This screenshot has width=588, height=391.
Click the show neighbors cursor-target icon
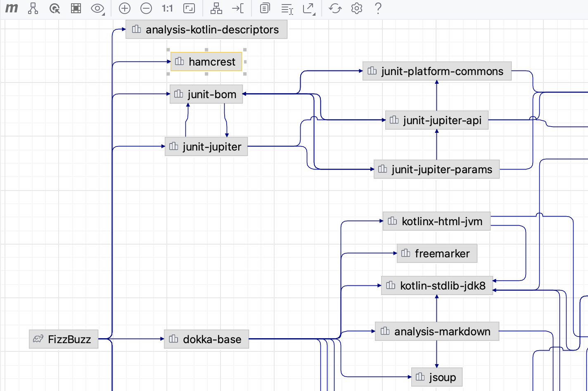55,8
